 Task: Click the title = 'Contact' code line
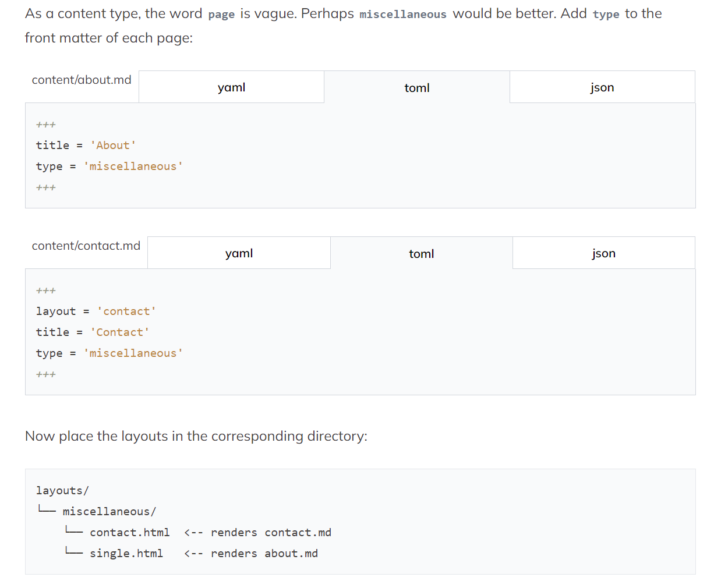tap(93, 332)
